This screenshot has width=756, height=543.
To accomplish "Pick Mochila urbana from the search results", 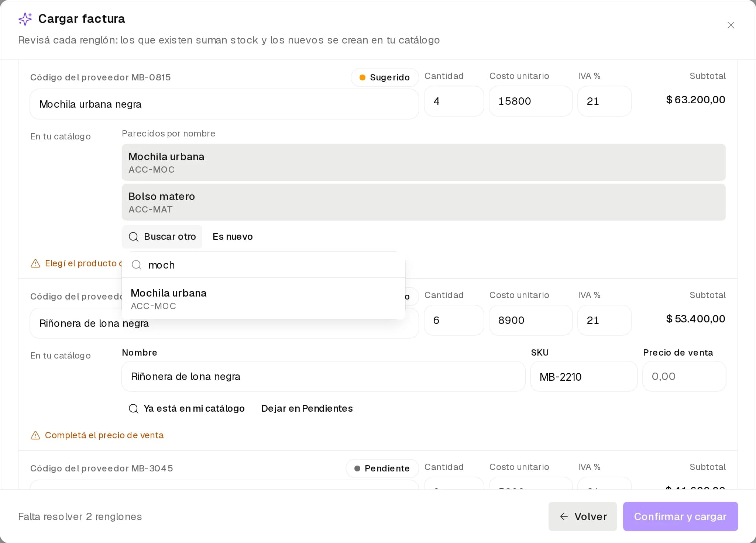I will coord(264,299).
